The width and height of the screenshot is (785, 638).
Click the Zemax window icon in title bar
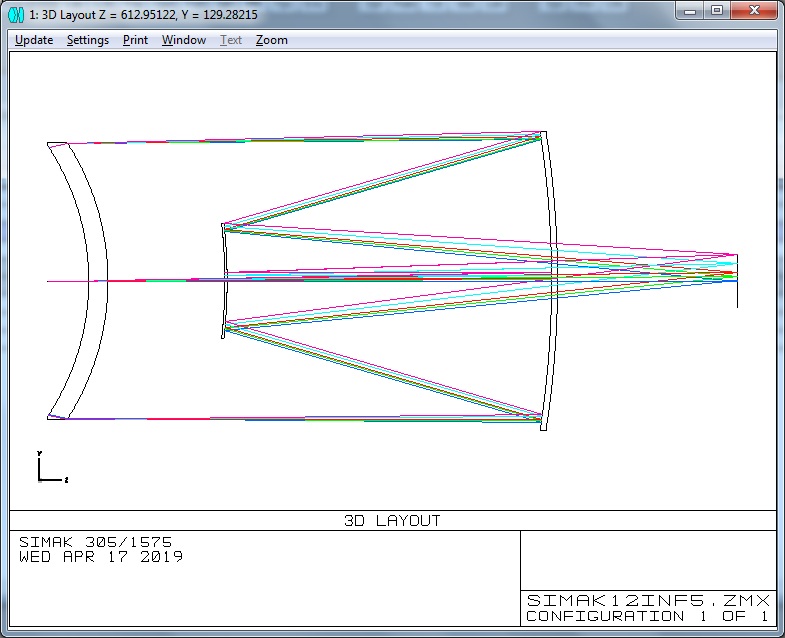[x=16, y=15]
